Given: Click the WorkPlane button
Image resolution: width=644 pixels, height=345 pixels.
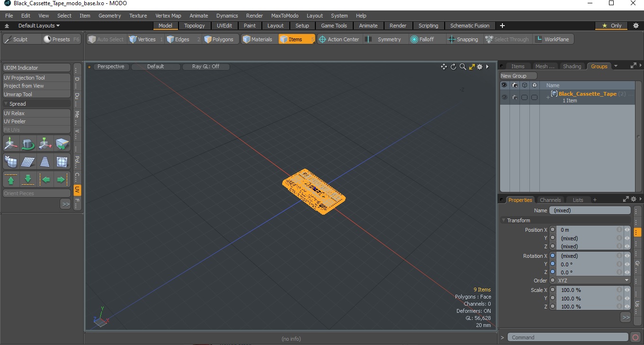Looking at the screenshot, I should tap(553, 39).
